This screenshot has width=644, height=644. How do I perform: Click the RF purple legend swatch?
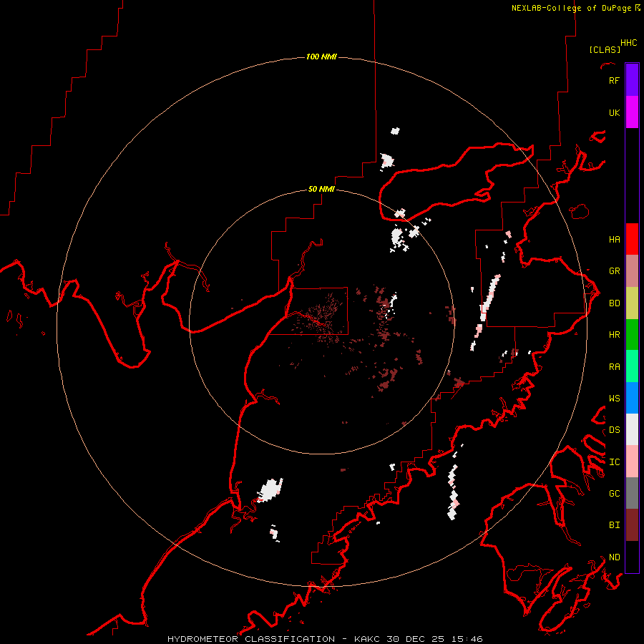pos(632,80)
